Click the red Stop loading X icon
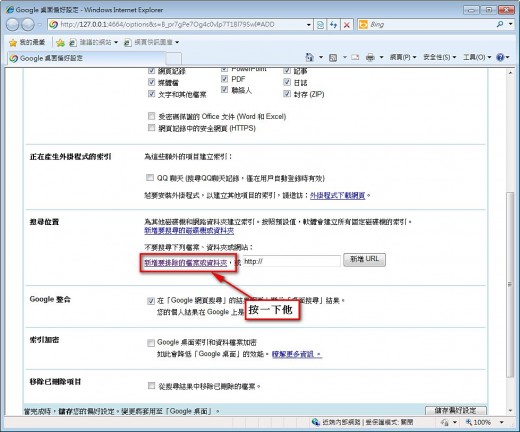Viewport: 520px width, 432px height. click(347, 25)
